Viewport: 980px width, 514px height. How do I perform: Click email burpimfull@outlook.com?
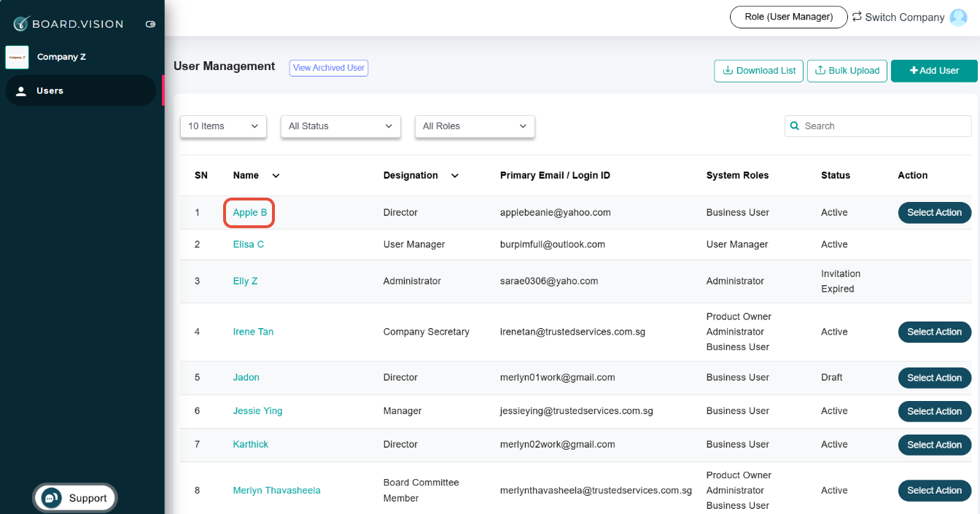click(553, 244)
